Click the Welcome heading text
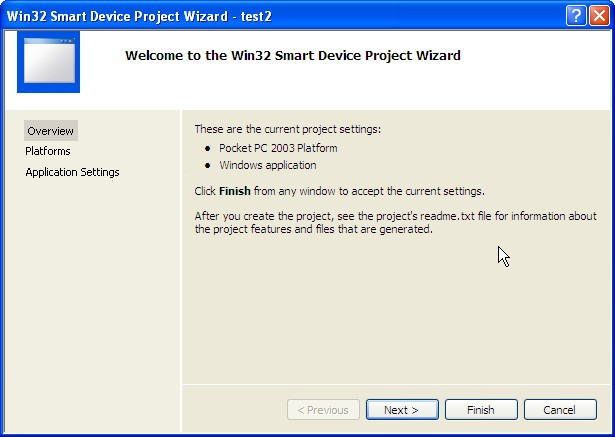615x437 pixels. click(x=292, y=56)
